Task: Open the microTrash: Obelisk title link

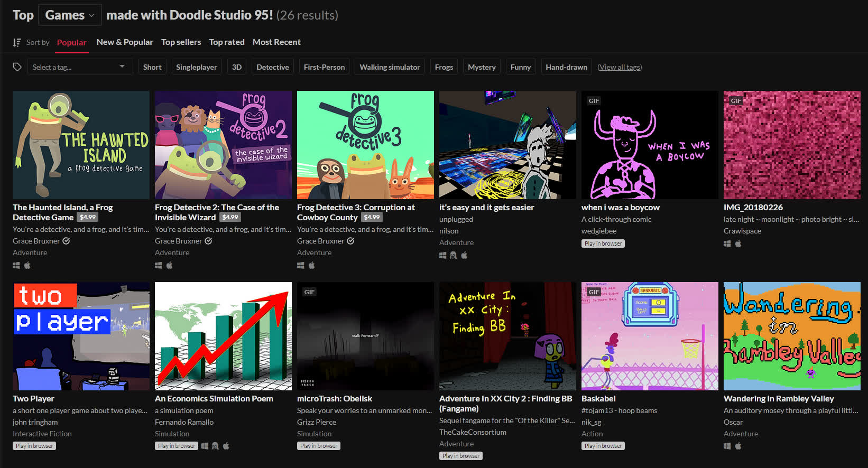Action: coord(335,399)
